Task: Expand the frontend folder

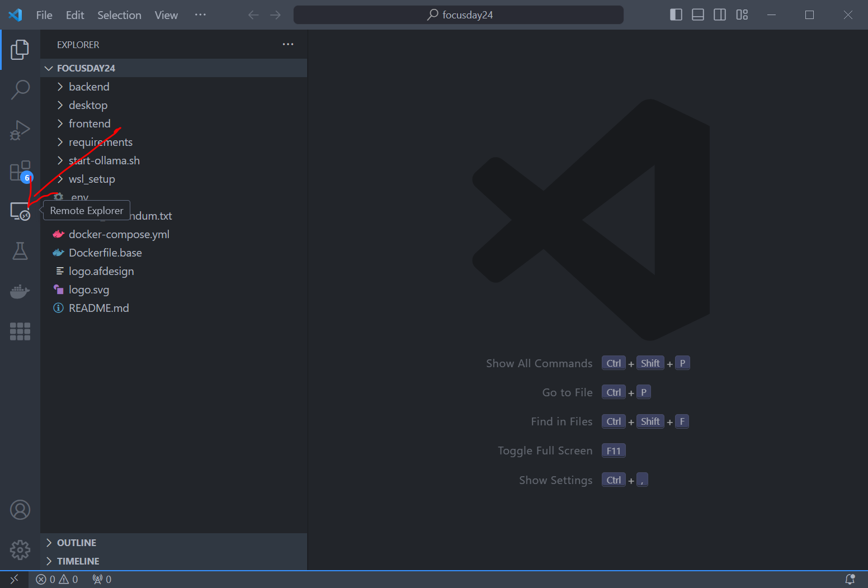Action: click(x=173, y=124)
